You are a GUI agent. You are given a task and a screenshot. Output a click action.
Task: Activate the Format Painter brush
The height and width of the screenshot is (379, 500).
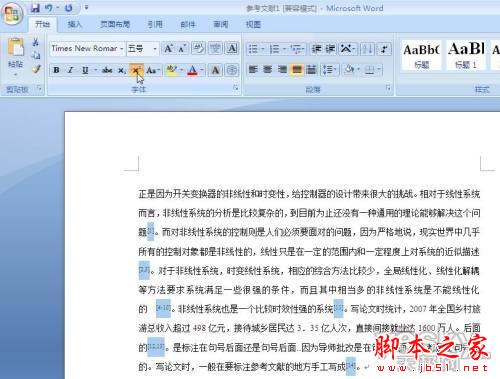pyautogui.click(x=36, y=69)
